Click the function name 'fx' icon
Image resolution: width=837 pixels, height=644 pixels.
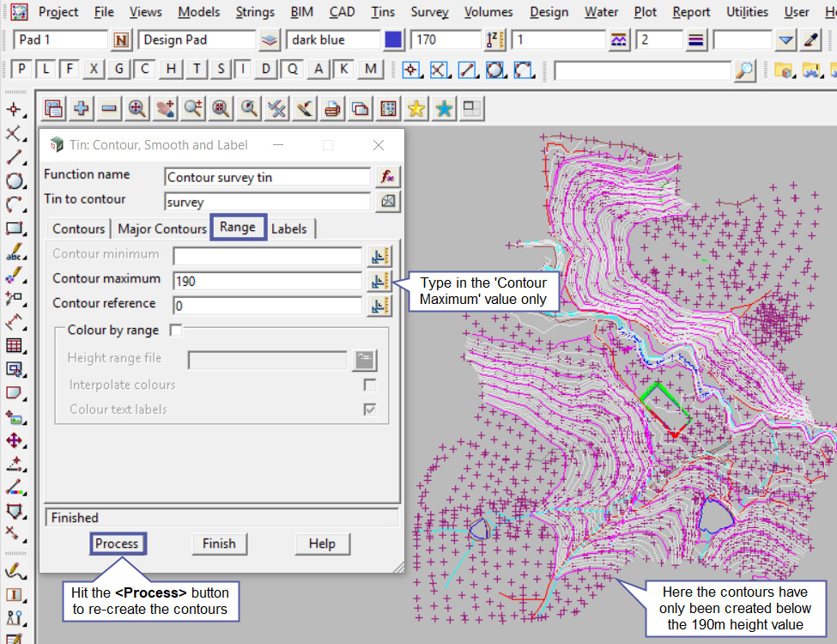click(x=387, y=177)
